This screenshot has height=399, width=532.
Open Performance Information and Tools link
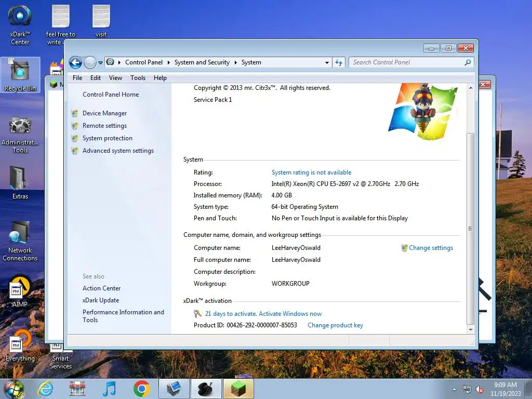click(123, 316)
